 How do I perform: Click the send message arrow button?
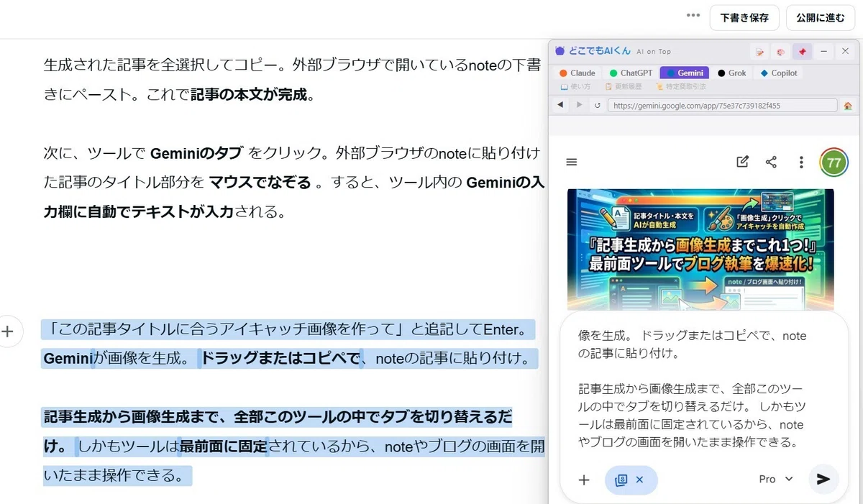(823, 479)
